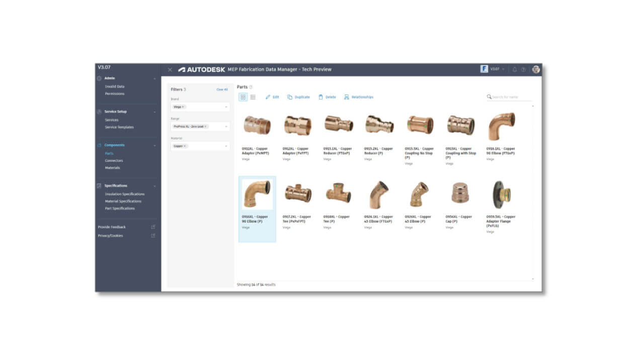
Task: Click the Admin gear icon in sidebar
Action: [x=99, y=78]
